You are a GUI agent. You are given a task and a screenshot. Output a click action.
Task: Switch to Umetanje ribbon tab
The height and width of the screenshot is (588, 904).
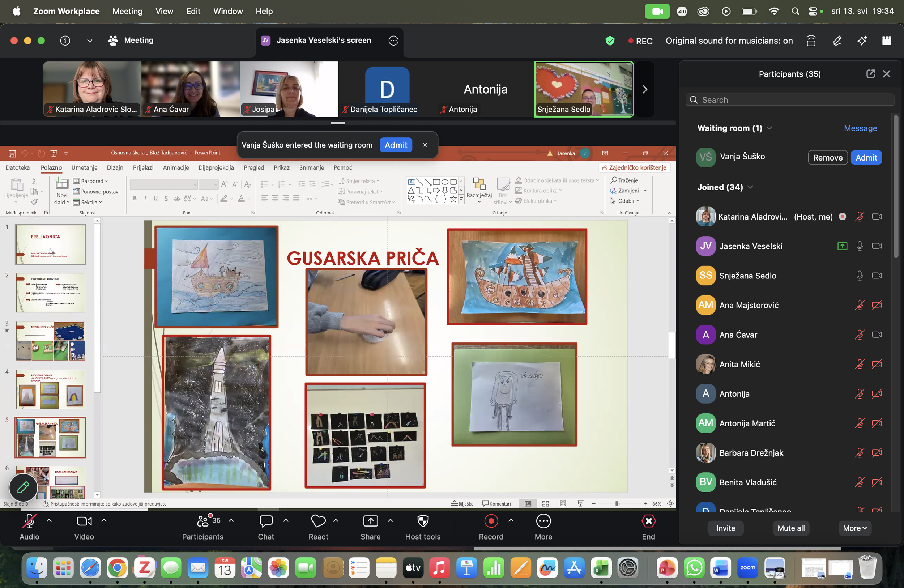[84, 167]
